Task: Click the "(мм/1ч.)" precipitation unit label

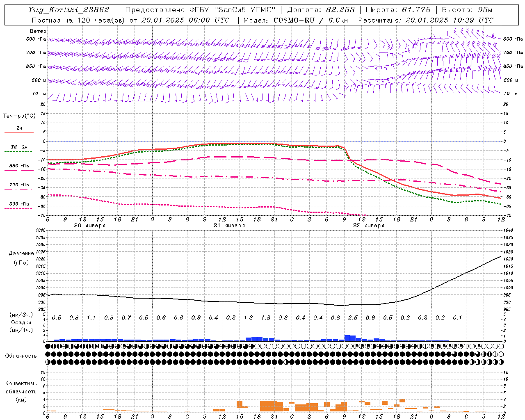Action: (21, 330)
